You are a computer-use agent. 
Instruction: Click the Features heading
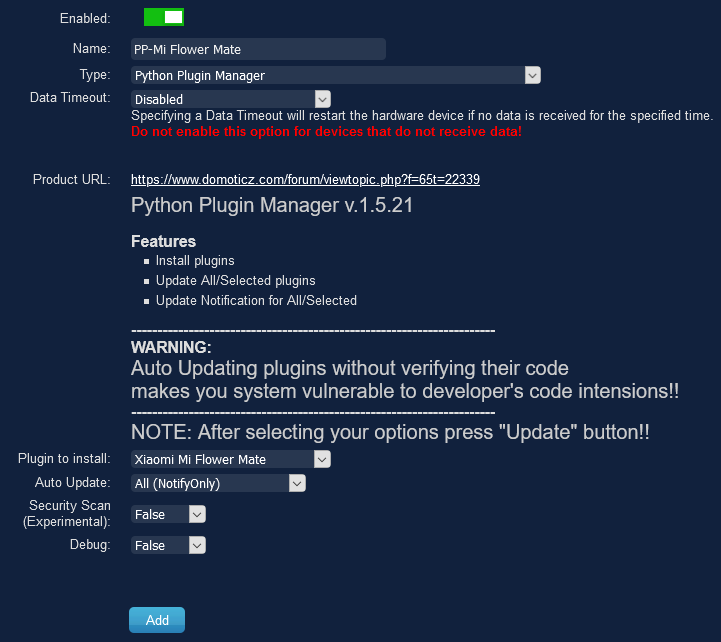pos(163,241)
